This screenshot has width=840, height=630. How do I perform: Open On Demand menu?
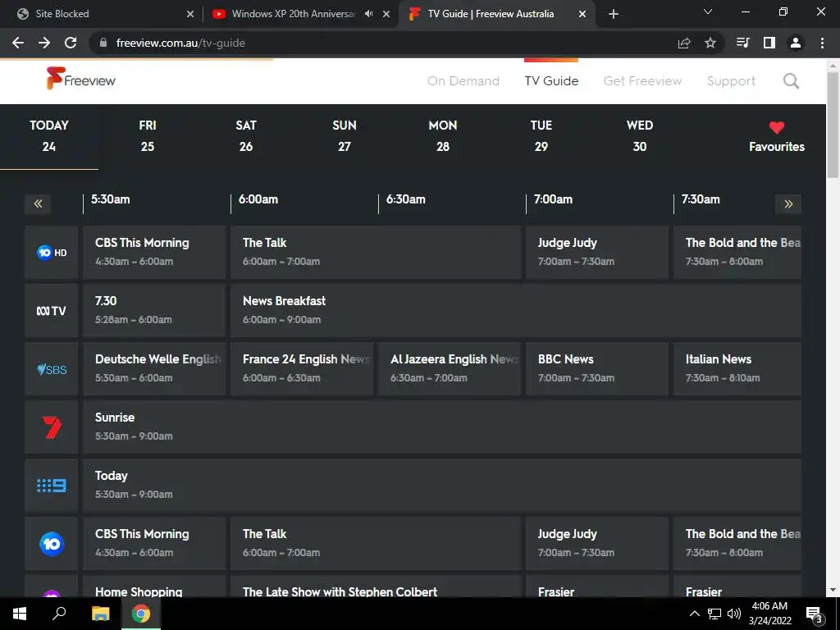point(463,81)
